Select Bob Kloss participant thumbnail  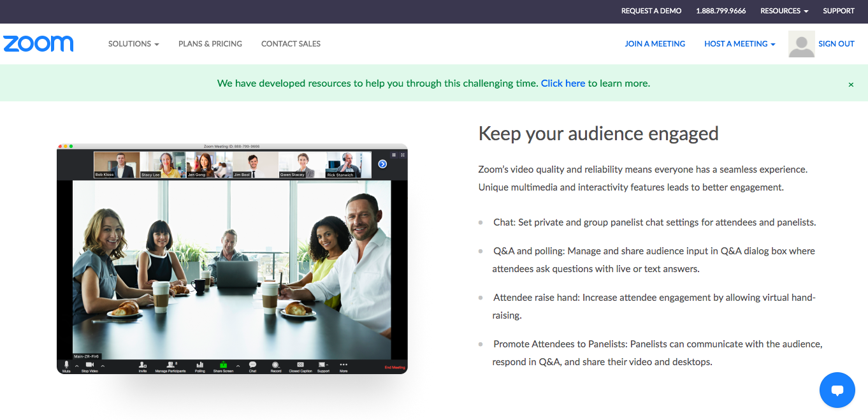click(x=117, y=164)
